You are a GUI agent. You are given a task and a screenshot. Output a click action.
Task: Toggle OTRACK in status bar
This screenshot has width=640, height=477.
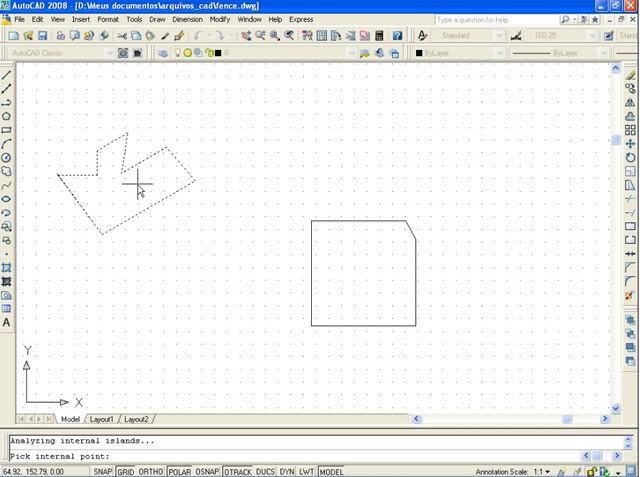point(238,472)
